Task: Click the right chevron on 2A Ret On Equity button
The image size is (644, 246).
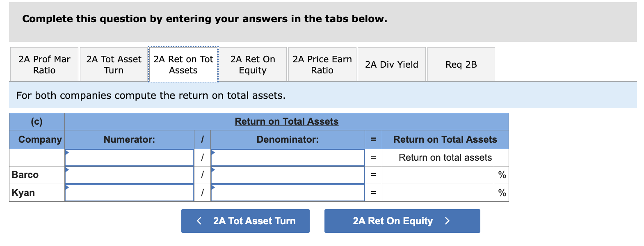Action: 447,221
